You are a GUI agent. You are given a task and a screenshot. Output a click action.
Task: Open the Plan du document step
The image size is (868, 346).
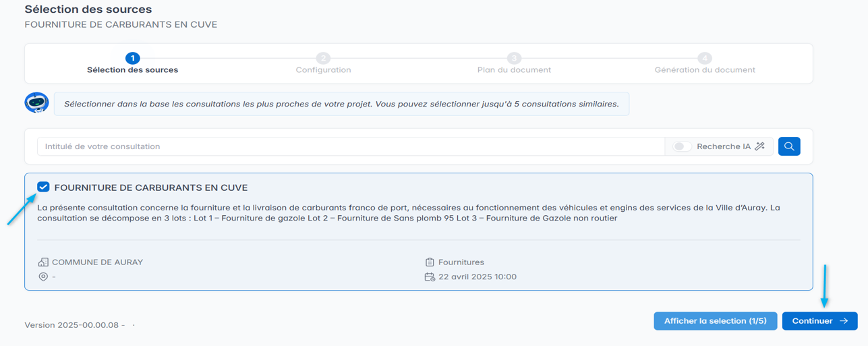pos(514,69)
